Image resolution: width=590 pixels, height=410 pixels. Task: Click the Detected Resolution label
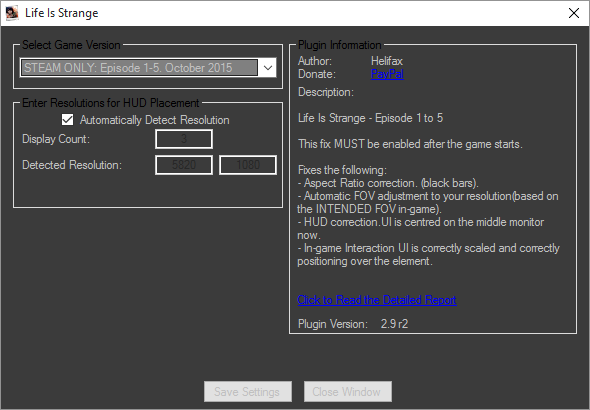point(72,165)
